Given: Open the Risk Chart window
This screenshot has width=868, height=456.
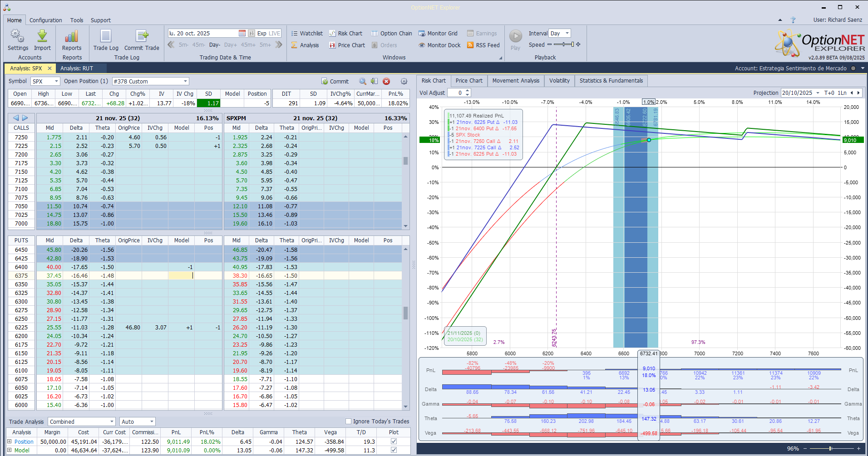Looking at the screenshot, I should (x=345, y=33).
